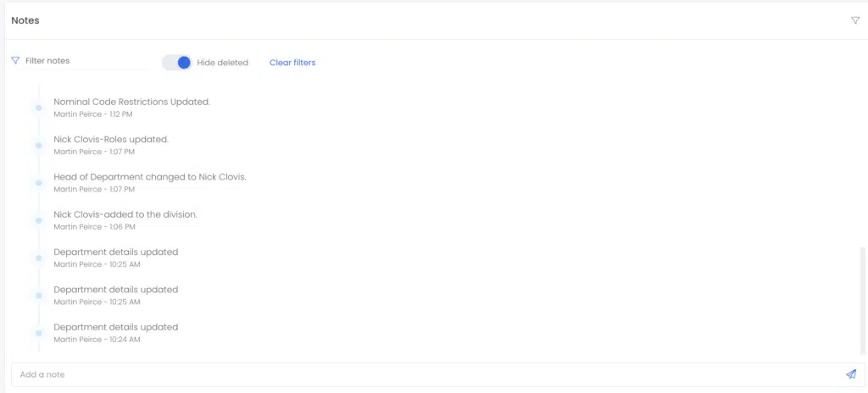Click Martin Peirce - 1:12 PM timestamp
This screenshot has height=393, width=868.
pyautogui.click(x=93, y=114)
